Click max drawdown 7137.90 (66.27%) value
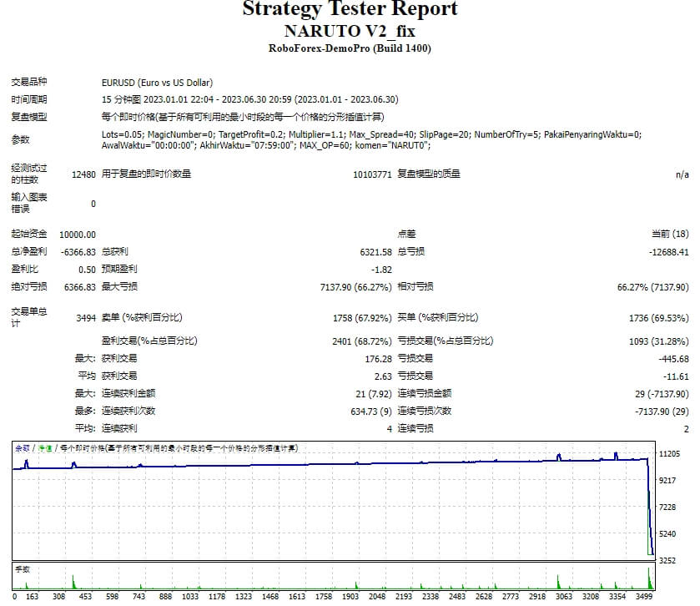 (x=355, y=287)
